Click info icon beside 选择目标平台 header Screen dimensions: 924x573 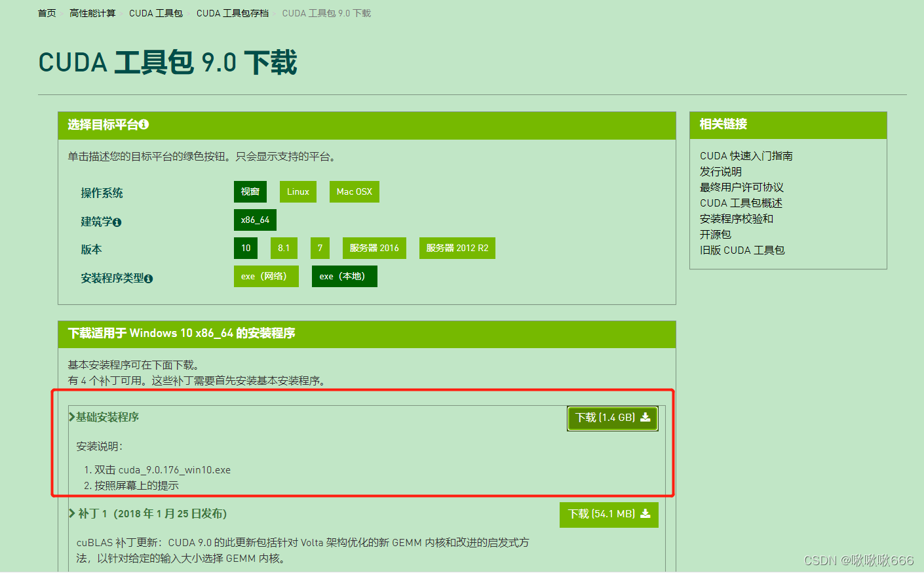pyautogui.click(x=144, y=124)
